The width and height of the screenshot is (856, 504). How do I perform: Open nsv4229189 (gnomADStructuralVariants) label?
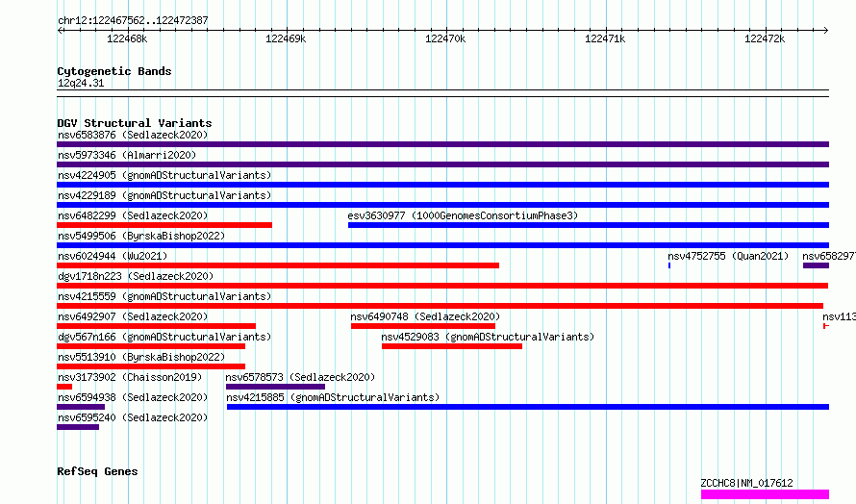coord(164,195)
